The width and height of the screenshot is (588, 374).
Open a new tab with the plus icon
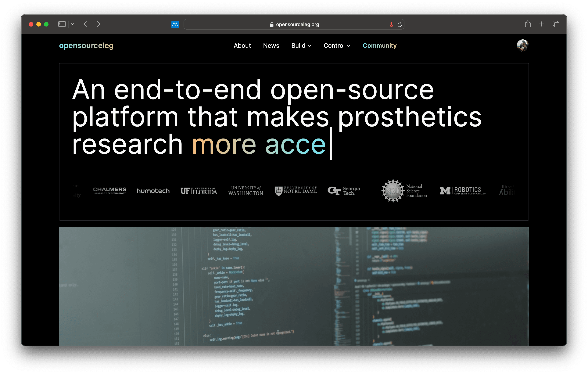542,24
